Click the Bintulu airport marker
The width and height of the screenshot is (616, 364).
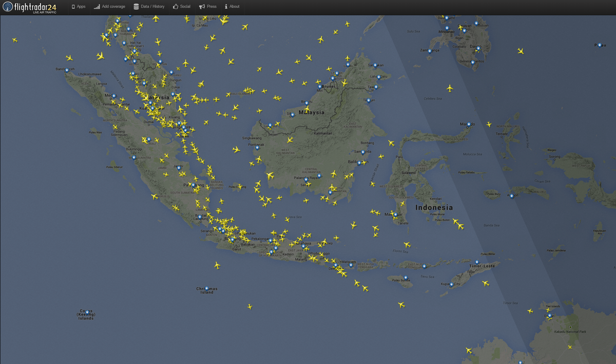[306, 103]
